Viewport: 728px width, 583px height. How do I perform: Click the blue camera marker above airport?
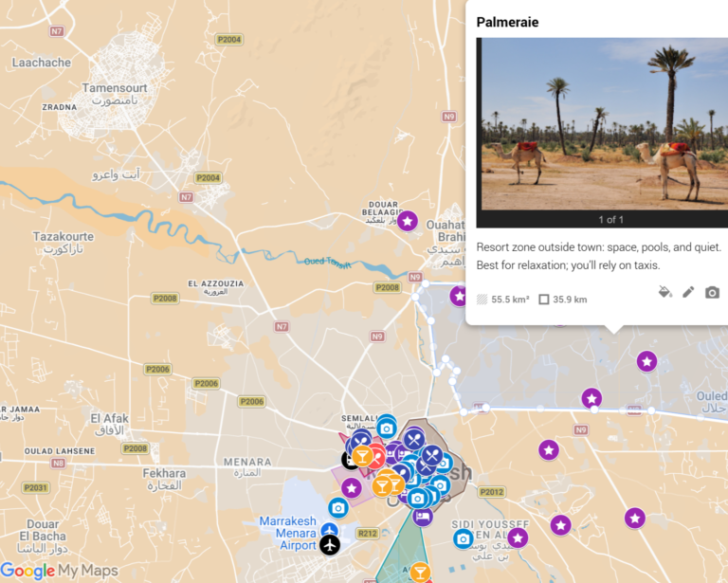pyautogui.click(x=338, y=508)
